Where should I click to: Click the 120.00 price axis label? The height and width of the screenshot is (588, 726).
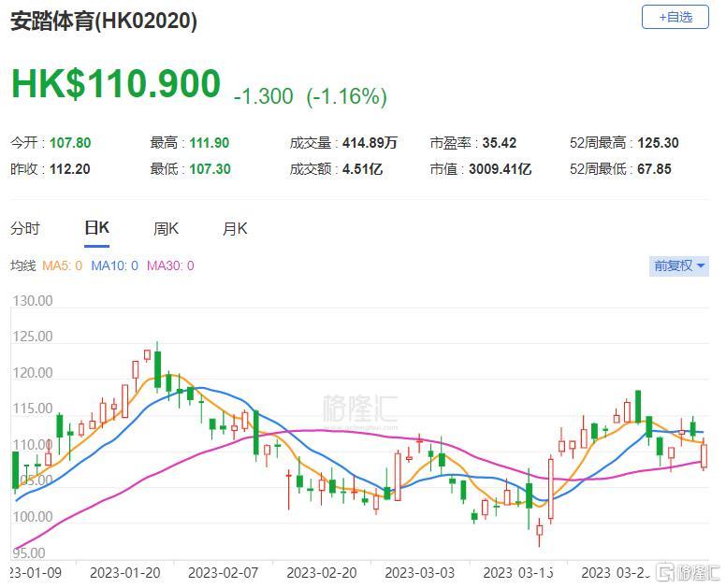33,372
